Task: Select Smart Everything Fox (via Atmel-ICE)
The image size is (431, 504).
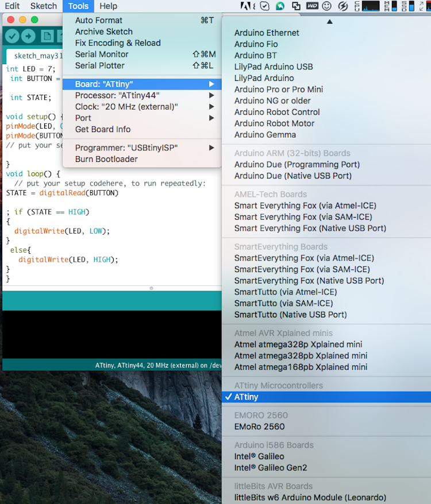Action: [326, 206]
